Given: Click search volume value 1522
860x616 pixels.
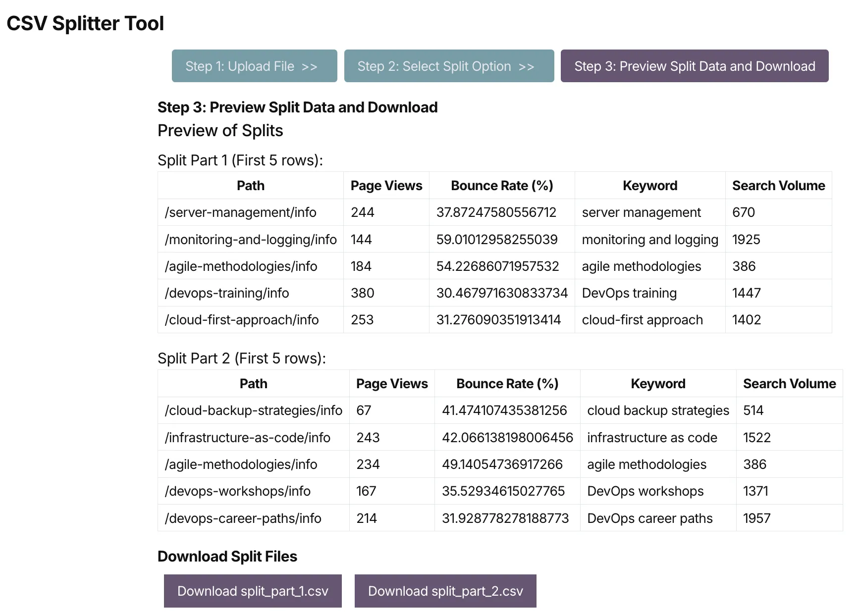Looking at the screenshot, I should (x=789, y=438).
